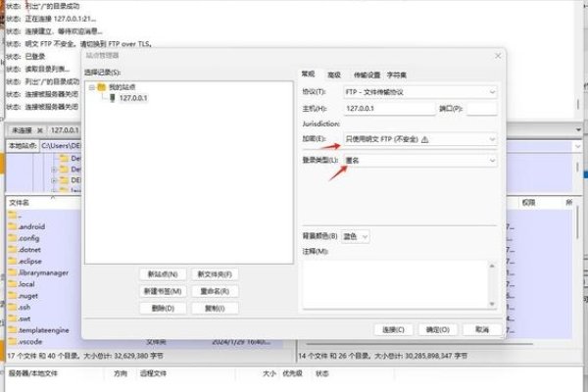
Task: Click the comments box scroll down arrow
Action: (x=492, y=304)
